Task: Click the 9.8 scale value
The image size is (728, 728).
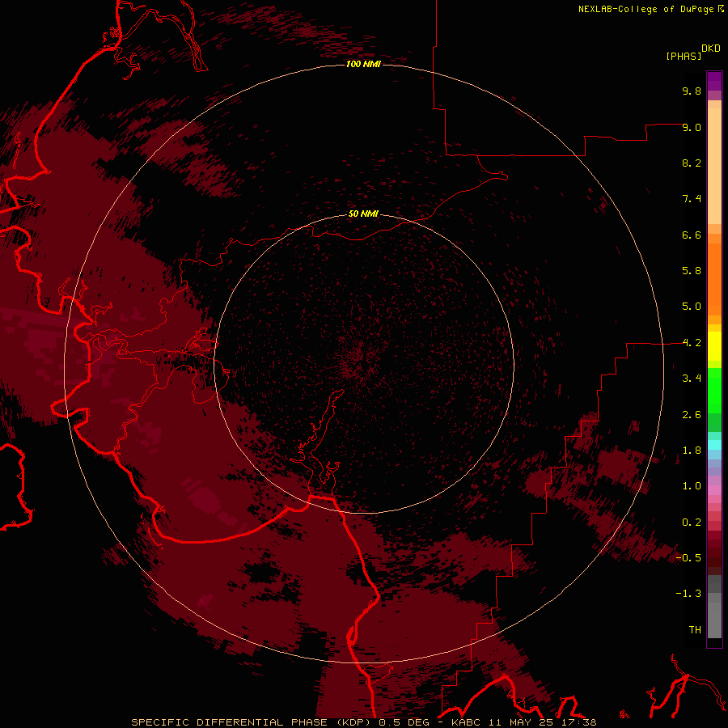Action: coord(692,91)
